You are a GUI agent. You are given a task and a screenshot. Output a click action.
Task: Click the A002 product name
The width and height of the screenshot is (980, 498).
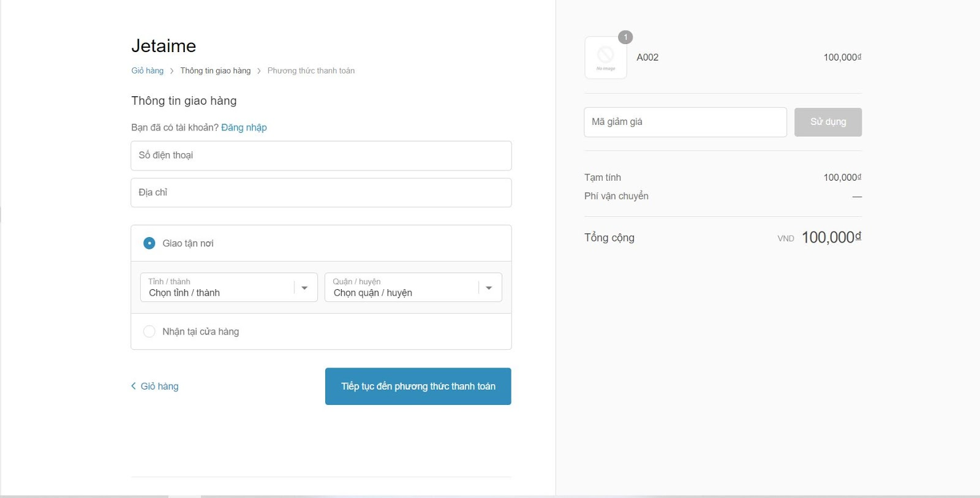647,58
